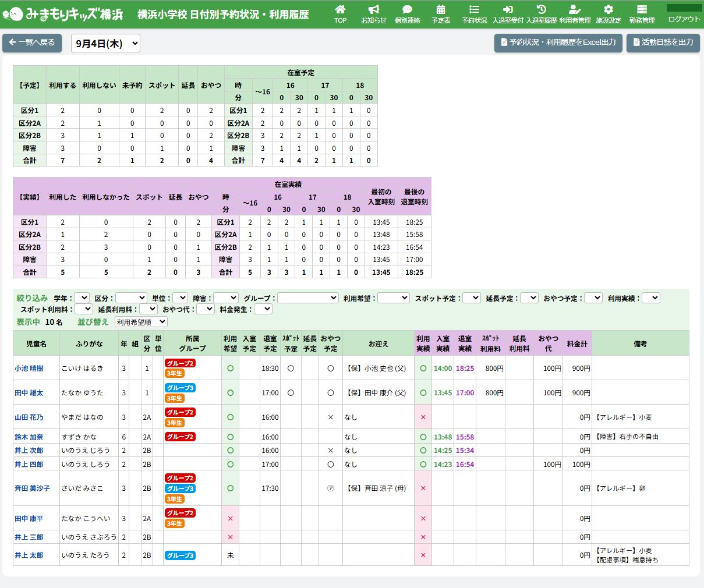Click 活動日誌を出力 button
This screenshot has width=704, height=588.
pos(663,42)
